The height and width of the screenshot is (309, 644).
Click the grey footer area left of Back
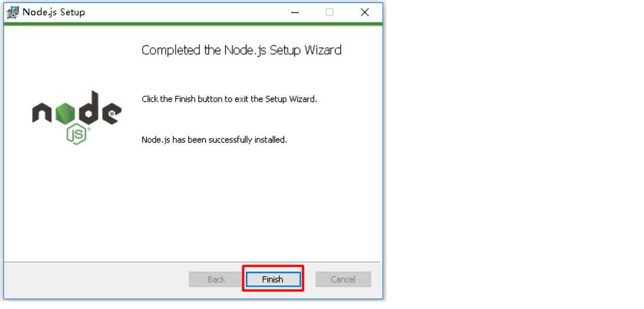94,280
